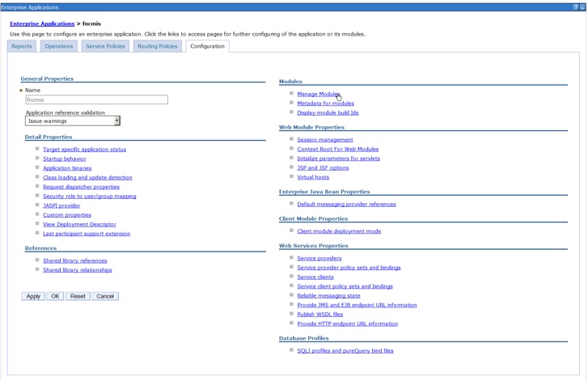Open Publish WSDL files link
This screenshot has width=588, height=381.
coord(319,315)
